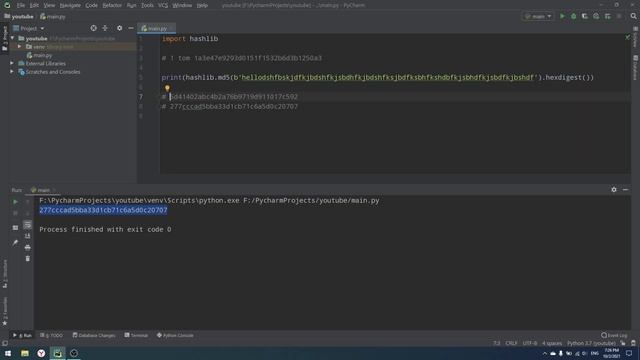
Task: Open Database Changes tool window
Action: (94, 335)
